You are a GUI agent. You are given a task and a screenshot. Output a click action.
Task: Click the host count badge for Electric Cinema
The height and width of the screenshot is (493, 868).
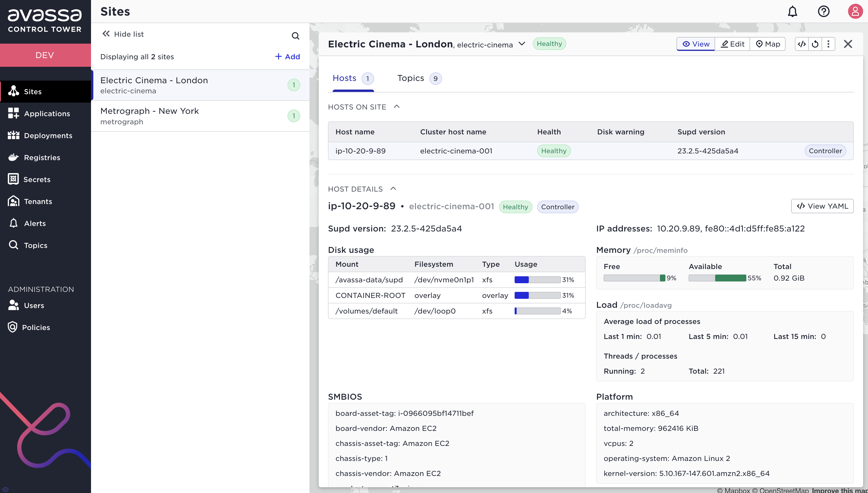coord(294,85)
